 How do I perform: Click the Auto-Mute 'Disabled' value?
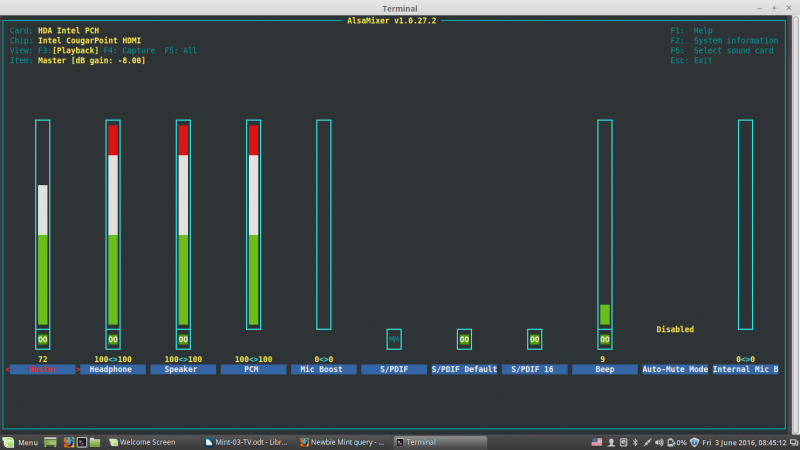[x=675, y=330]
